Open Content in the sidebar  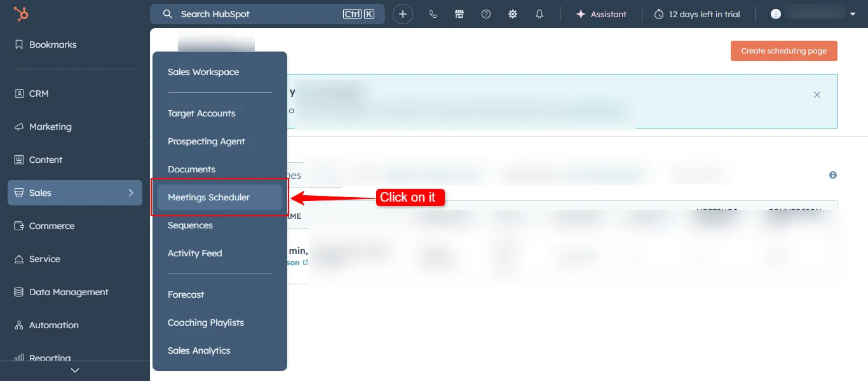point(75,160)
